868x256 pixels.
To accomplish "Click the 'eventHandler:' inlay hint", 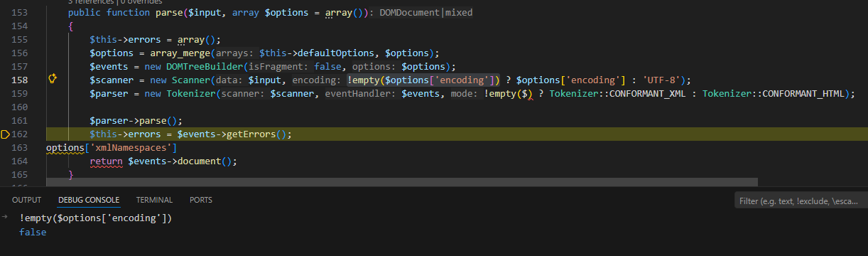I will 361,93.
